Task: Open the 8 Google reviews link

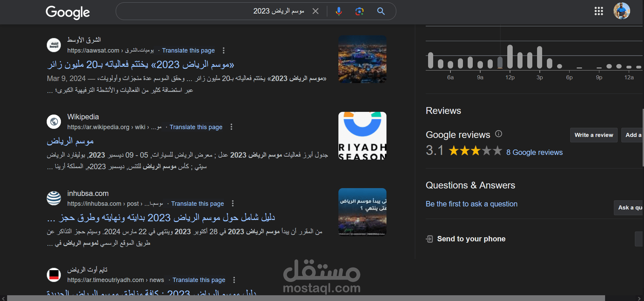Action: pos(534,153)
